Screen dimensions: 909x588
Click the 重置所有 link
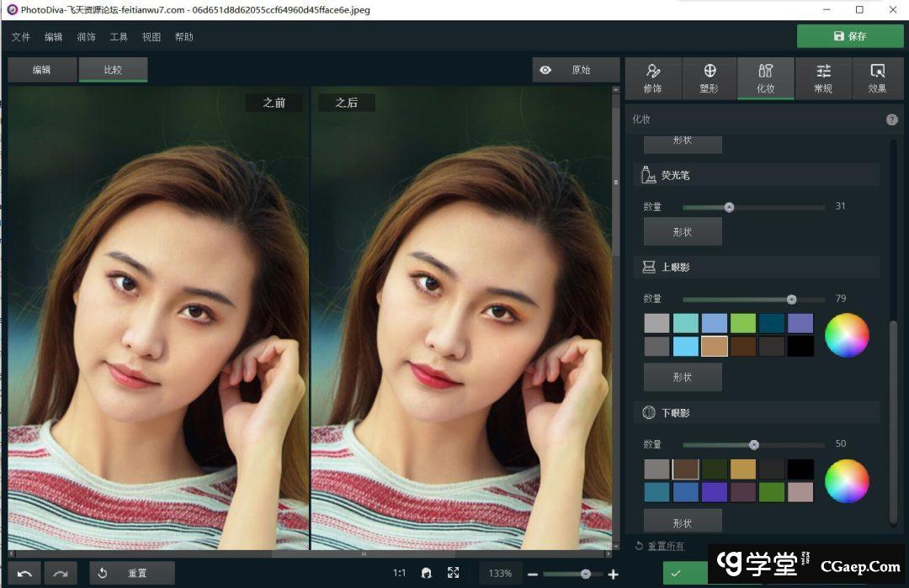click(x=665, y=546)
